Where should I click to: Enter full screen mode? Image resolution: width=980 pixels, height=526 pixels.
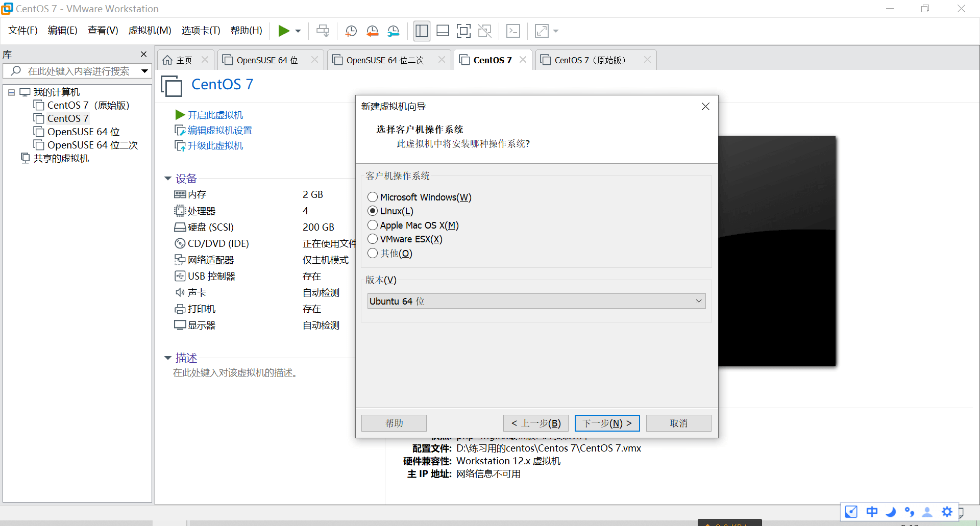click(x=463, y=31)
